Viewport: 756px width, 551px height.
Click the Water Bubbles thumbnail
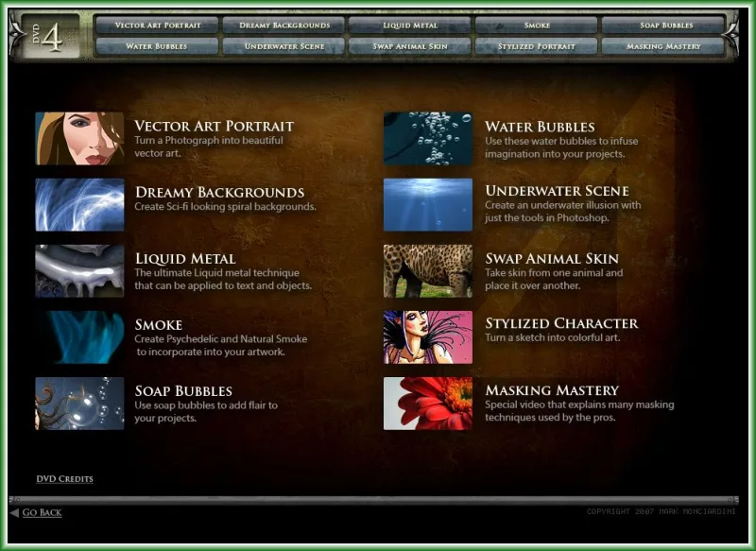point(428,138)
